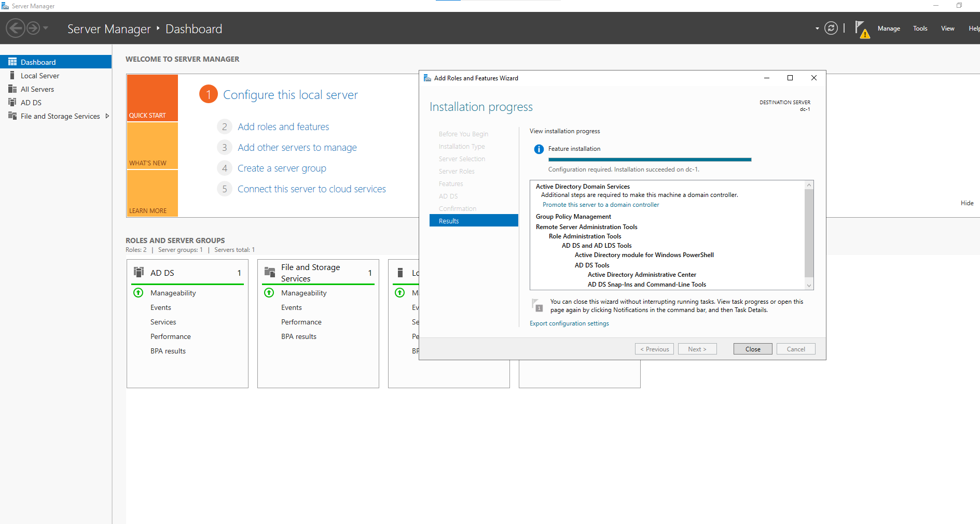Click scroll up arrow in results list
The image size is (980, 524).
(x=809, y=185)
